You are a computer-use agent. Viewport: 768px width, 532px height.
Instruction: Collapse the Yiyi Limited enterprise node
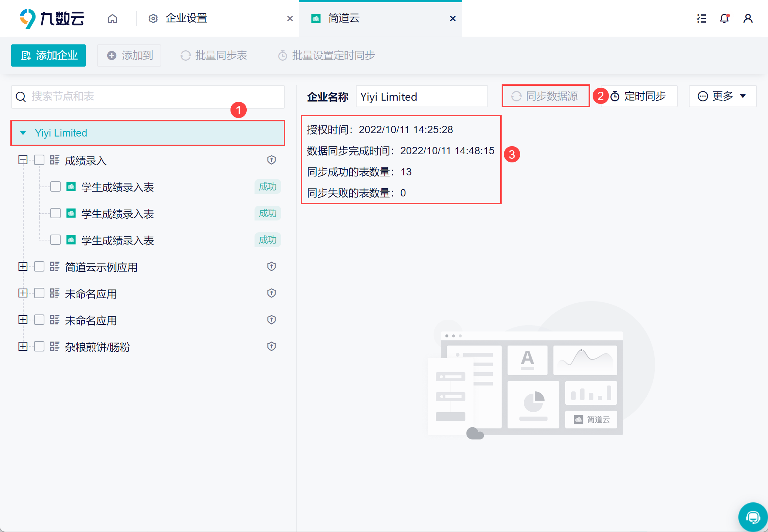click(x=23, y=133)
